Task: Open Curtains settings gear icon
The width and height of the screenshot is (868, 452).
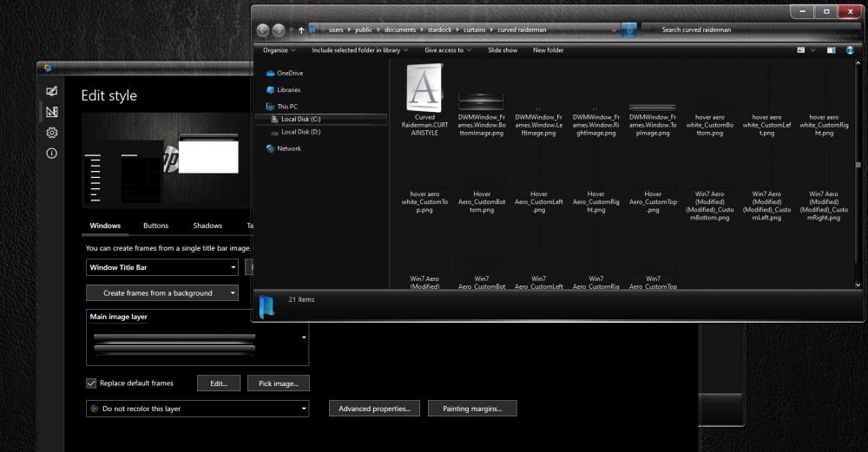Action: [x=52, y=133]
